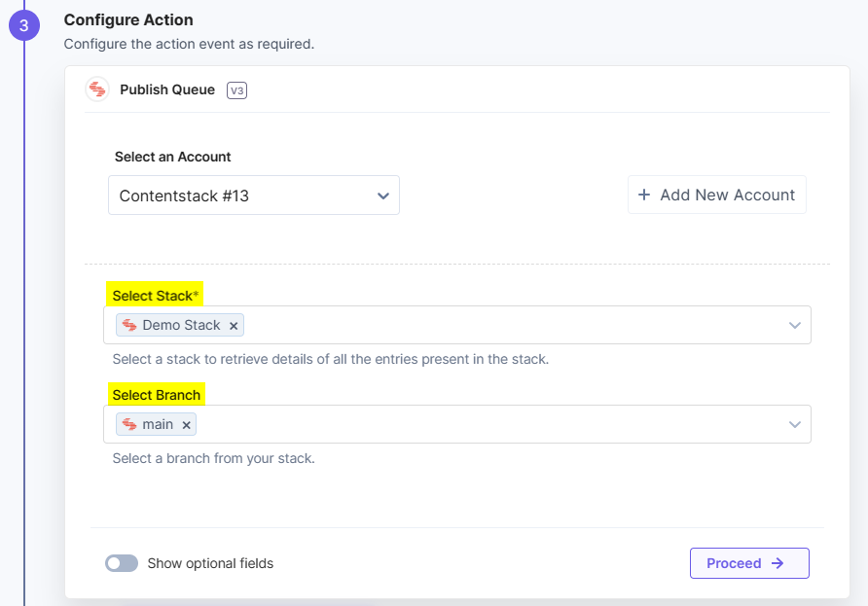This screenshot has width=868, height=606.
Task: Remove the main branch tag
Action: (186, 425)
